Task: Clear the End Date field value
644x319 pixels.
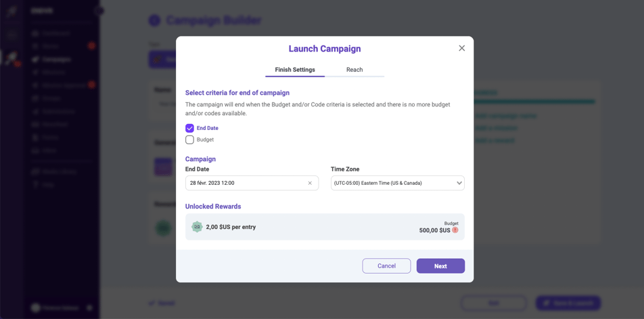Action: (x=310, y=183)
